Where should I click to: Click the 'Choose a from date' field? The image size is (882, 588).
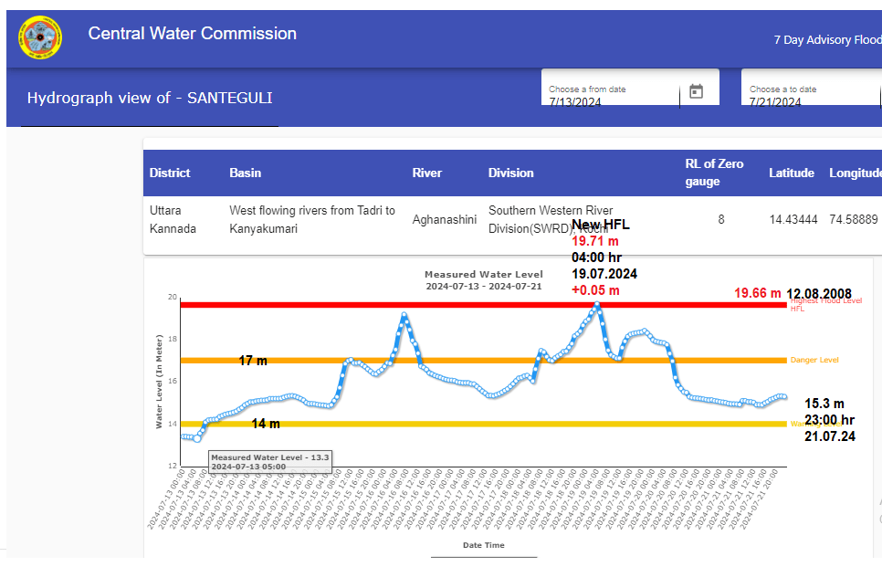point(612,97)
